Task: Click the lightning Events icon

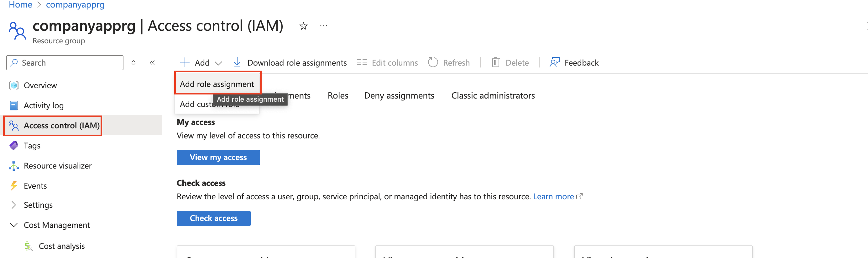Action: click(x=14, y=186)
